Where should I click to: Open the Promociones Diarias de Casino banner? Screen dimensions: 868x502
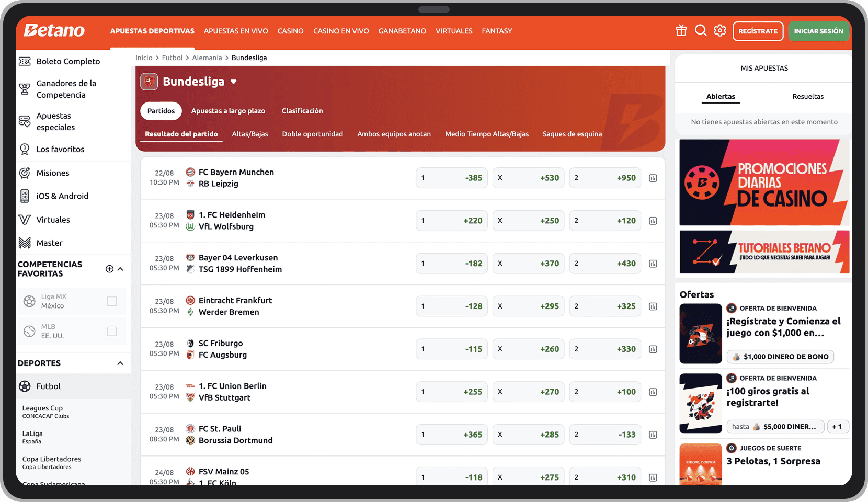click(764, 182)
